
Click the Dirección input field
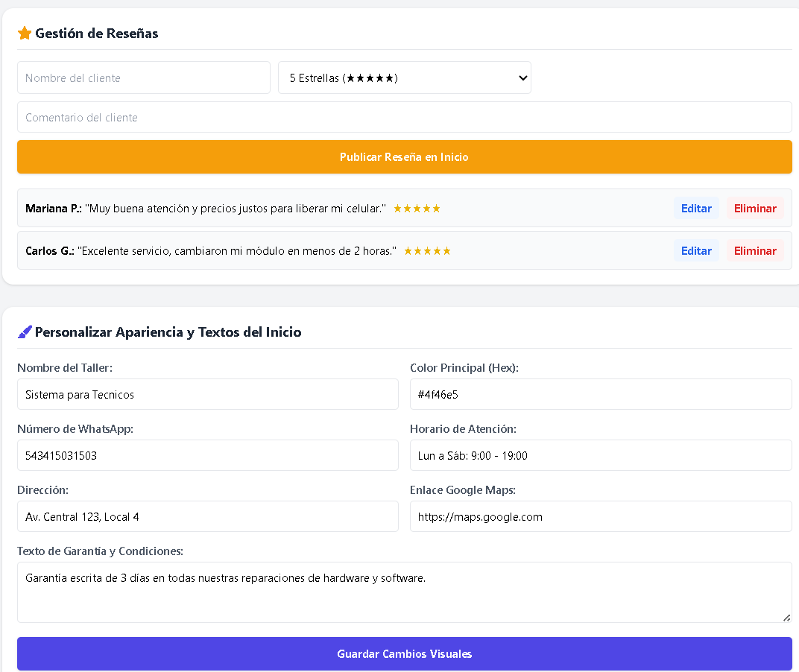208,516
